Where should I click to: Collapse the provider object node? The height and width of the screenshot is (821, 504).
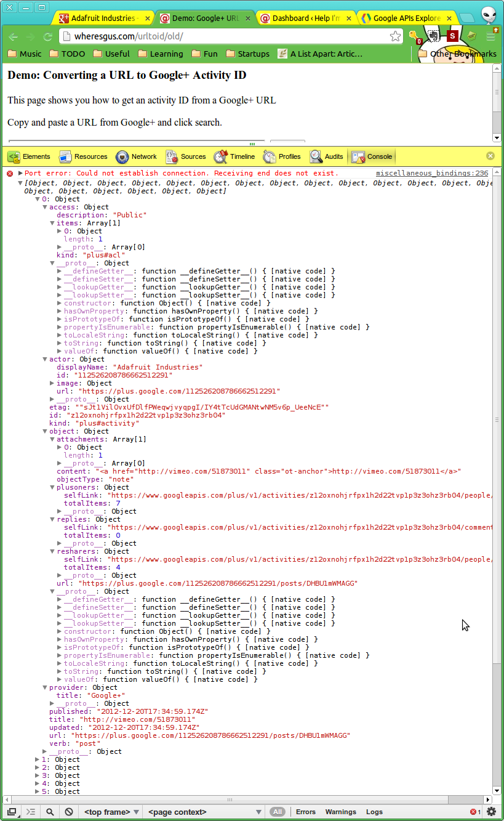44,687
